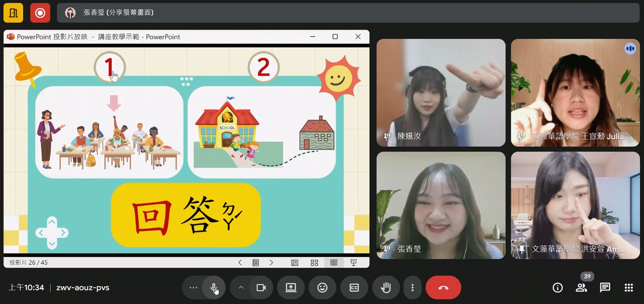Switch to slide sorter view
Screen dimensions: 644x304
point(314,262)
